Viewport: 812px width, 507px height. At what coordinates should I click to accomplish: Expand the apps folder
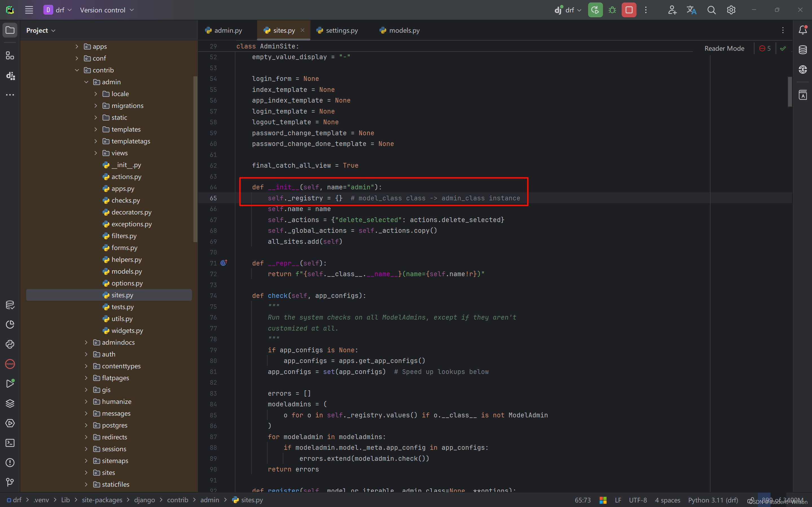[x=77, y=46]
